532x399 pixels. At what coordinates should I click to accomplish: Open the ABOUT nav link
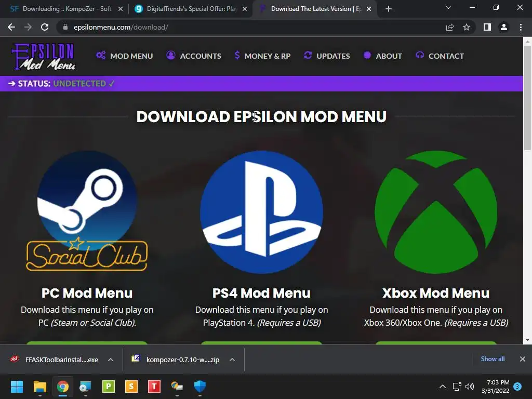tap(389, 56)
